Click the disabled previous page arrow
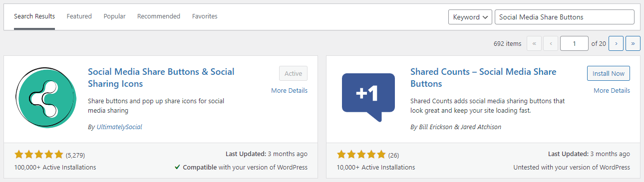 [551, 43]
